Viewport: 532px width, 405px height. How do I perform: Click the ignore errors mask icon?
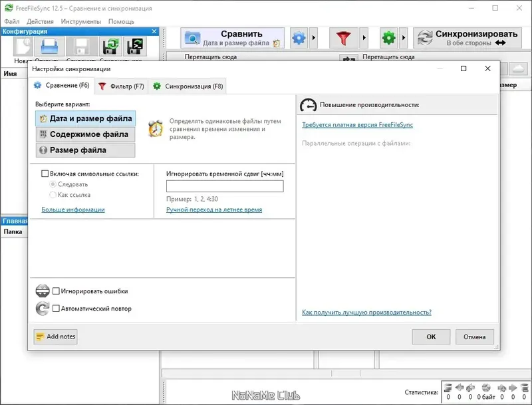point(43,291)
